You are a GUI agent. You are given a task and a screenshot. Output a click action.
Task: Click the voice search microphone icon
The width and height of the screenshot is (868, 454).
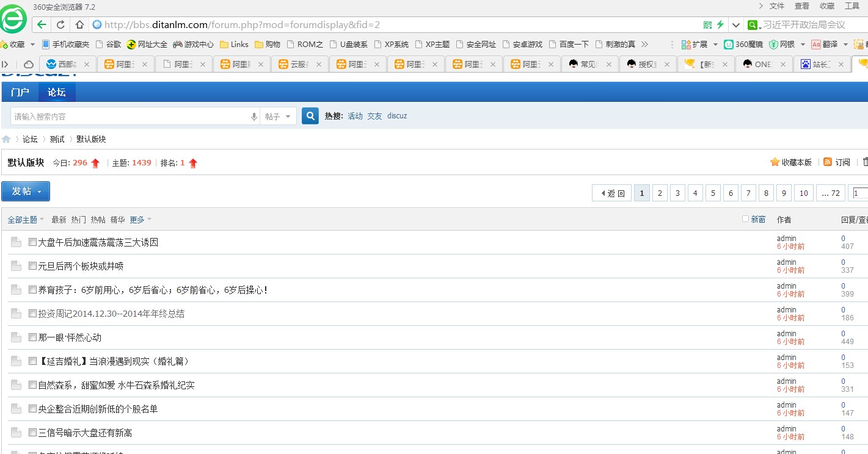coord(254,117)
